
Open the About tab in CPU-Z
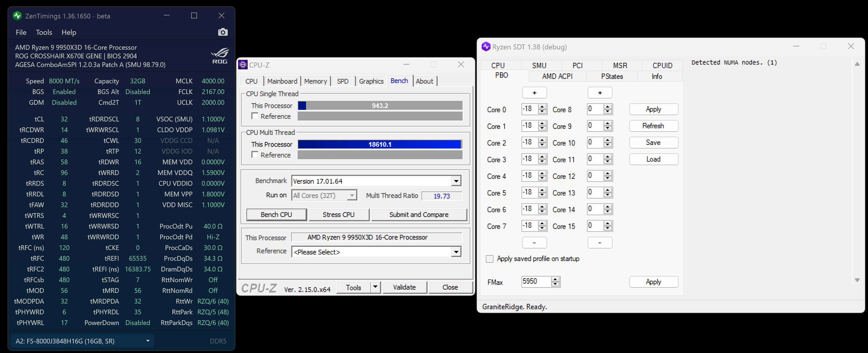(x=424, y=81)
